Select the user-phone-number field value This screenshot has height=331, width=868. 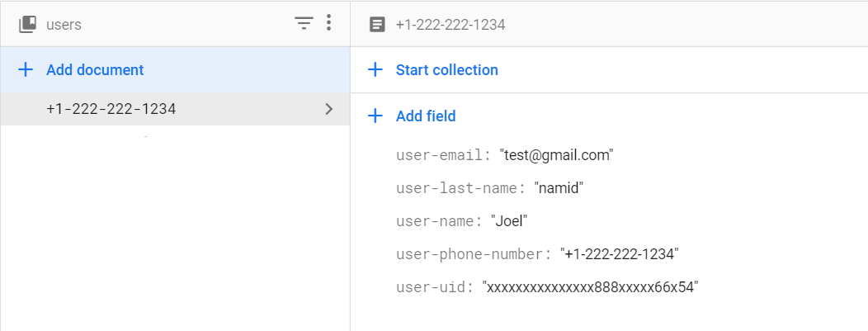click(620, 254)
